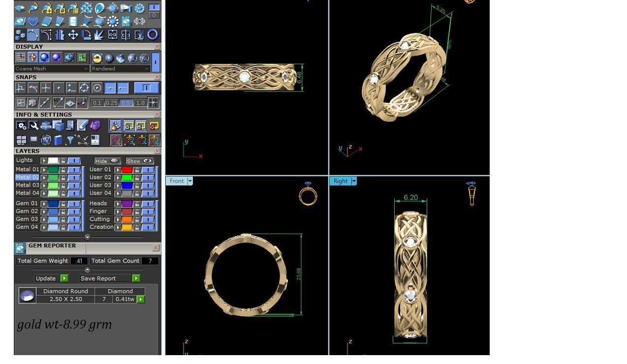
Task: Click the blue torus ring icon
Action: [153, 34]
